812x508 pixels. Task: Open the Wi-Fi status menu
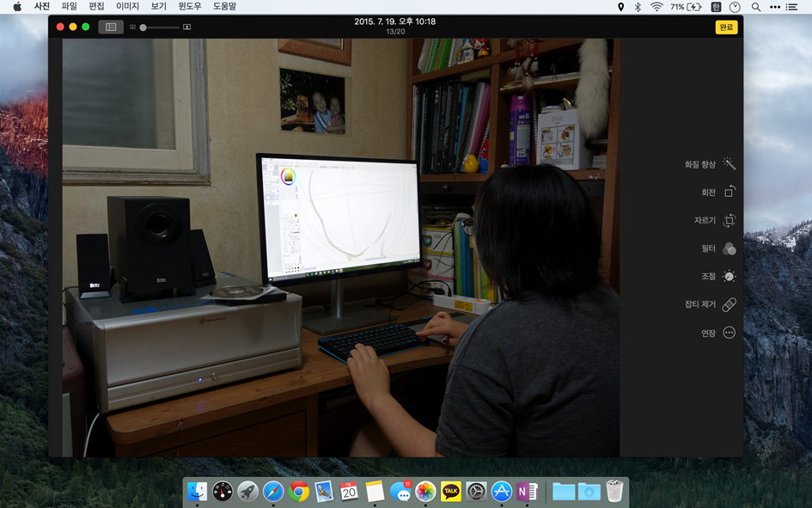pyautogui.click(x=656, y=7)
